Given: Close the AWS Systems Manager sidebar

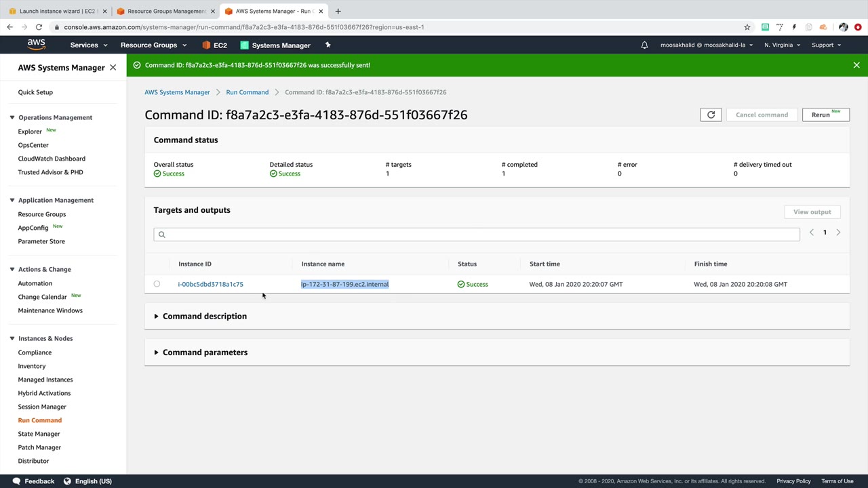Looking at the screenshot, I should (x=113, y=68).
